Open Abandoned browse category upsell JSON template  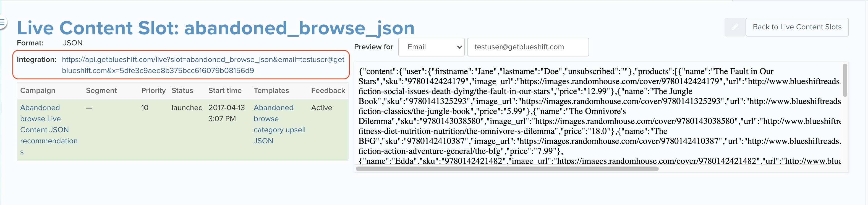click(279, 124)
